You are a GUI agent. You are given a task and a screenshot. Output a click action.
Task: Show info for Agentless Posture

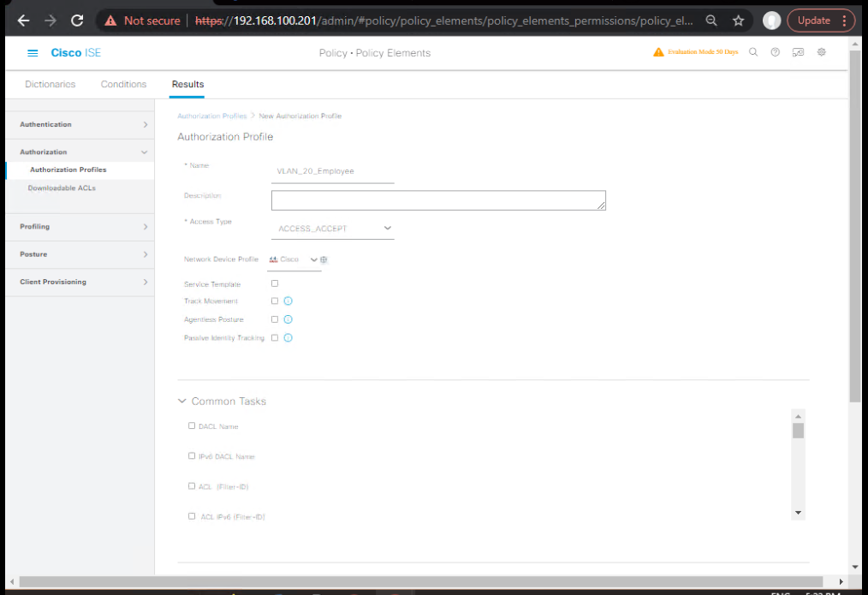288,319
